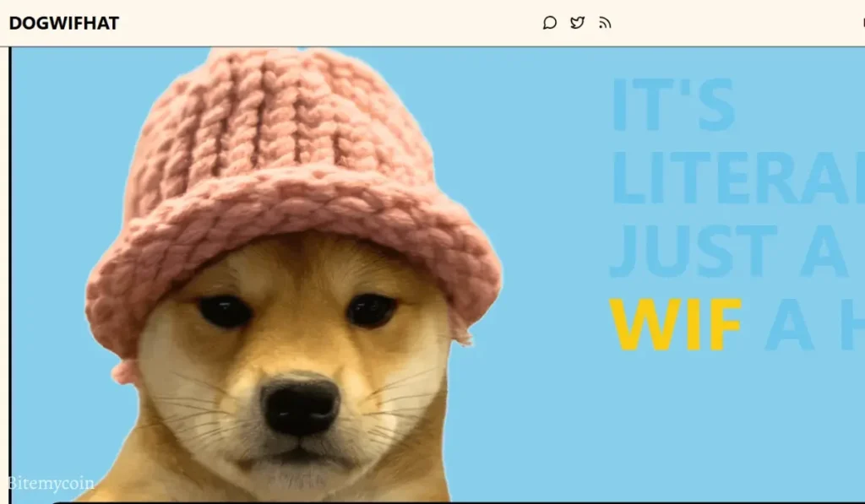Click the partially visible icon at header's right edge
This screenshot has width=865, height=504.
tap(862, 23)
